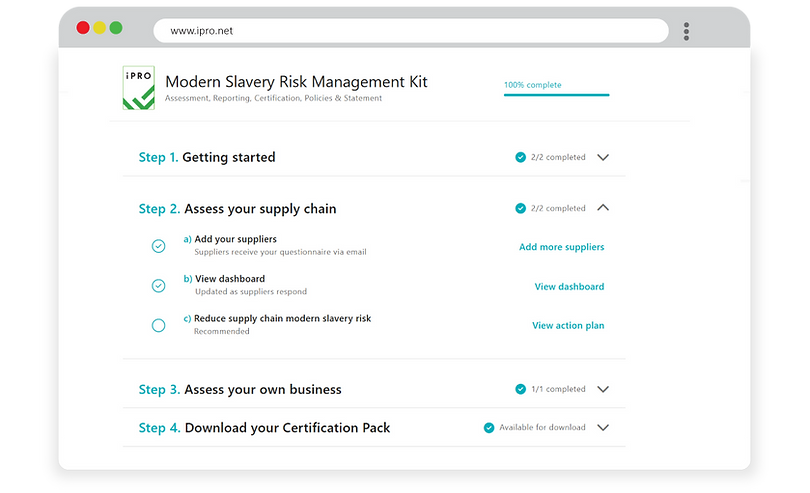Click 'Suppliers receive your questionnaire via email' text

click(281, 252)
